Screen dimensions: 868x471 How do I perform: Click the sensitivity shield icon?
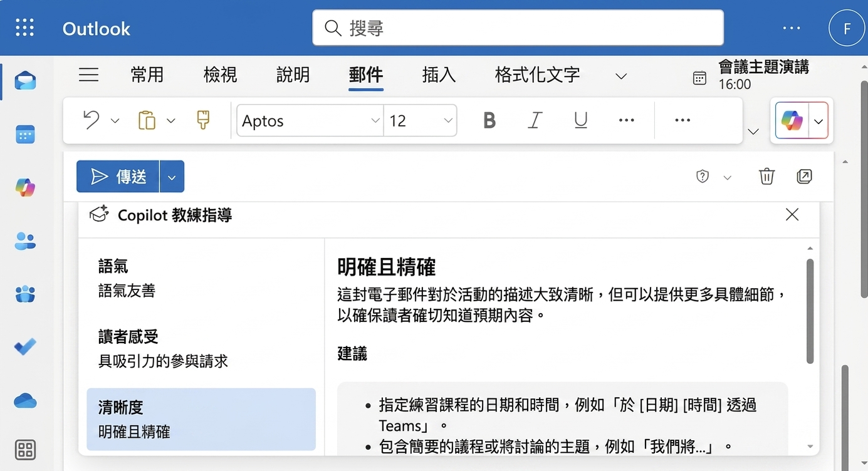pyautogui.click(x=703, y=177)
